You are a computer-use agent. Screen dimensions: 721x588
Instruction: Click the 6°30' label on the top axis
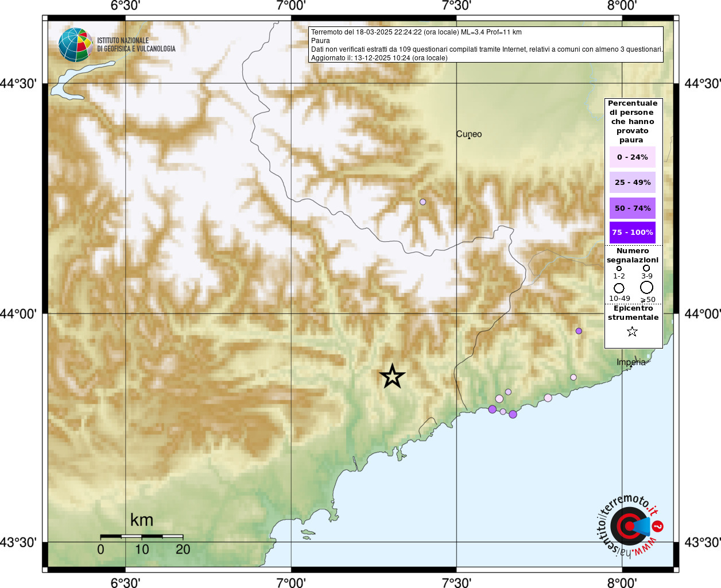[x=125, y=6]
